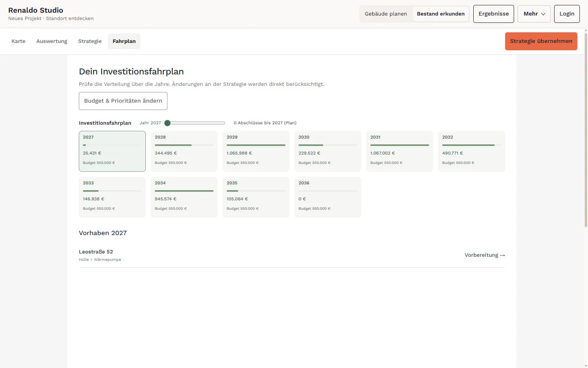
Task: Click the '0 Abschlüsse bis 2027 (Plan)' text
Action: [x=265, y=123]
